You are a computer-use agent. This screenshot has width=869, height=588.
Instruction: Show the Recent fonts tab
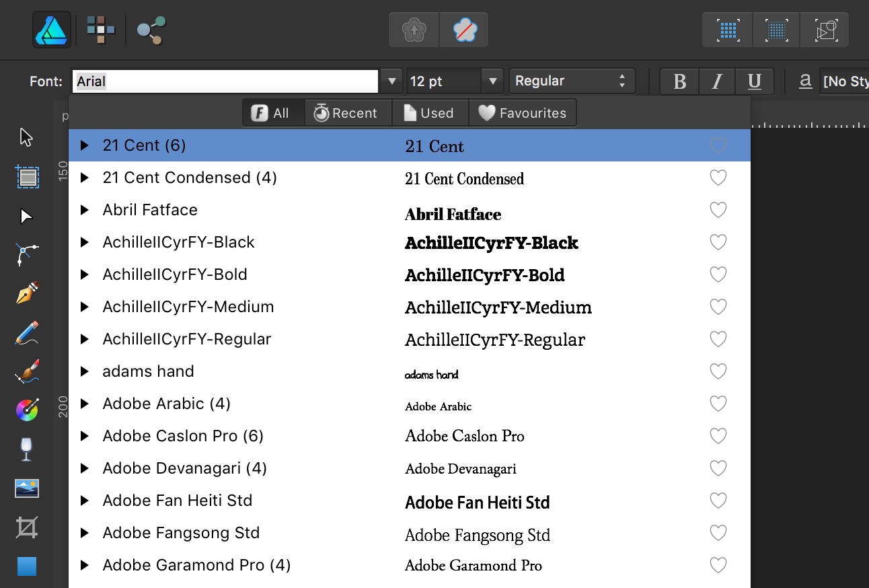pyautogui.click(x=348, y=113)
